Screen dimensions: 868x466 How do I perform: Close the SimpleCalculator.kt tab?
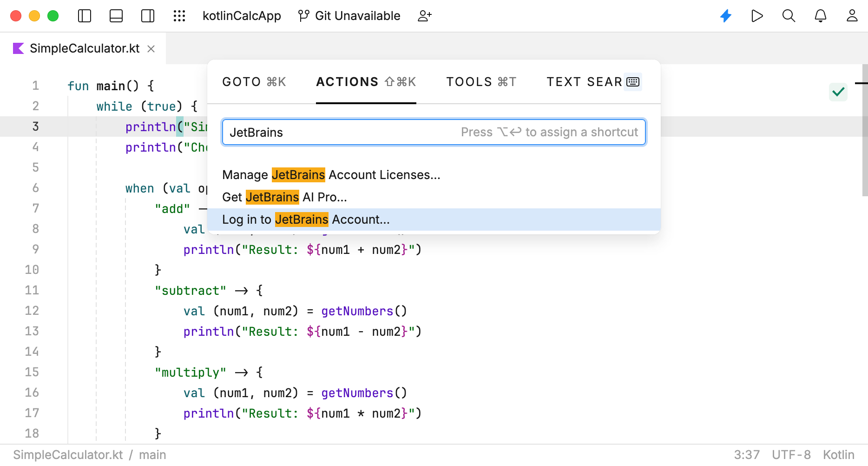tap(151, 48)
